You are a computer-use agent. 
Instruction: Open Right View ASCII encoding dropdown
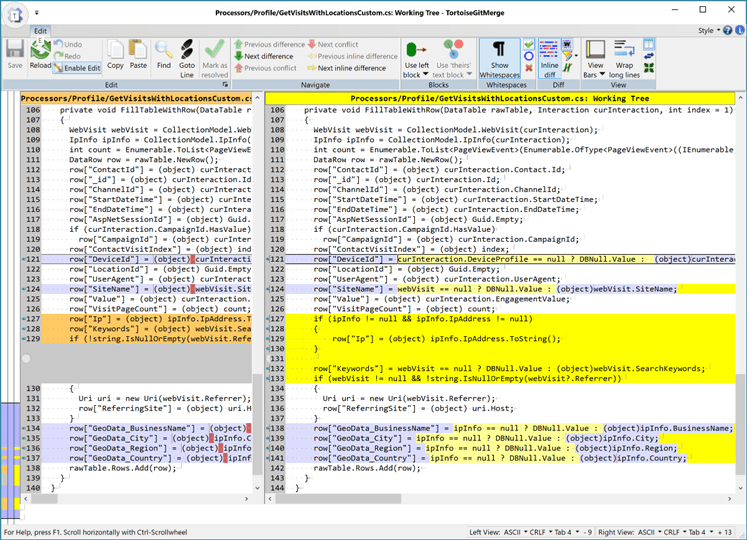pos(650,532)
